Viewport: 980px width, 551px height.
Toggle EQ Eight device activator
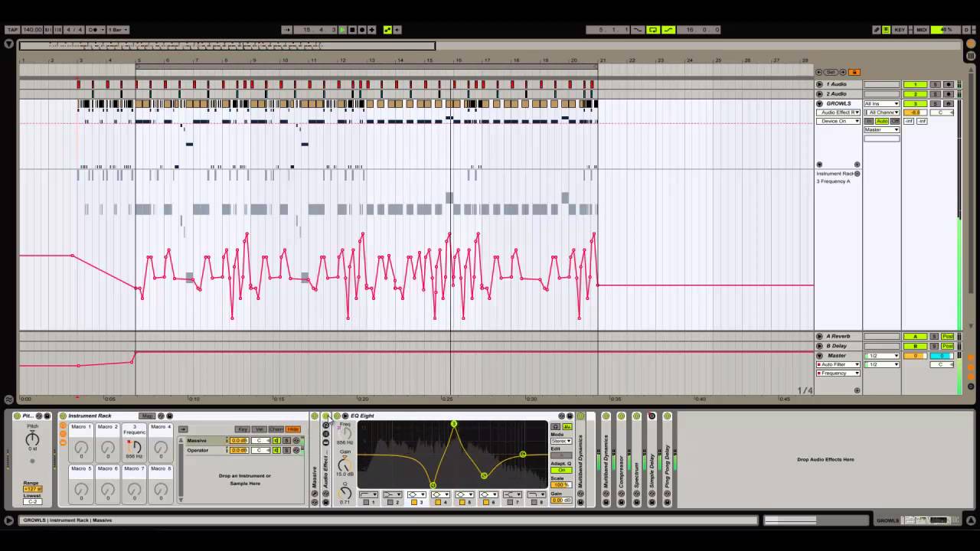click(337, 416)
